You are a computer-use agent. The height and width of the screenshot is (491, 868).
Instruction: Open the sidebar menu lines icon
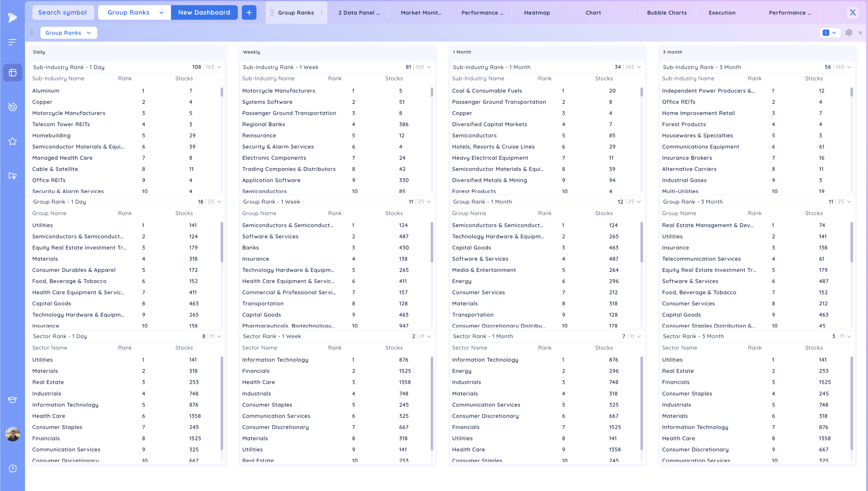13,42
